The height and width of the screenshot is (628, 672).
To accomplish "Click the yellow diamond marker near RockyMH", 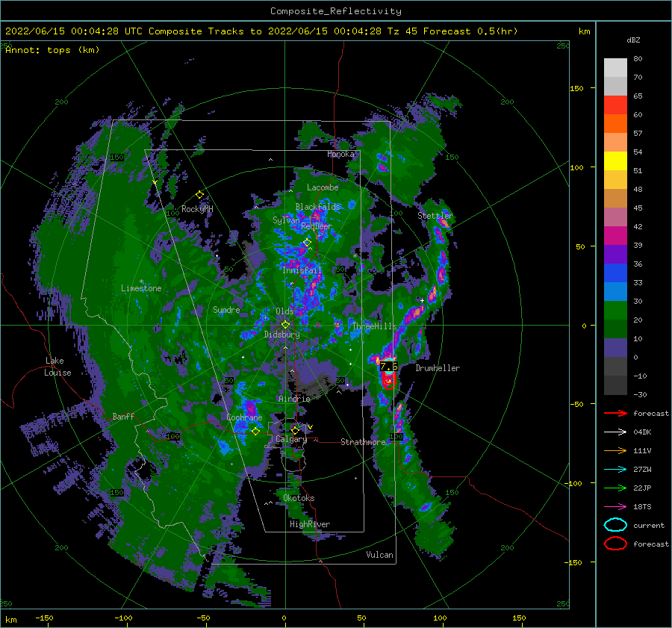I will click(x=199, y=195).
